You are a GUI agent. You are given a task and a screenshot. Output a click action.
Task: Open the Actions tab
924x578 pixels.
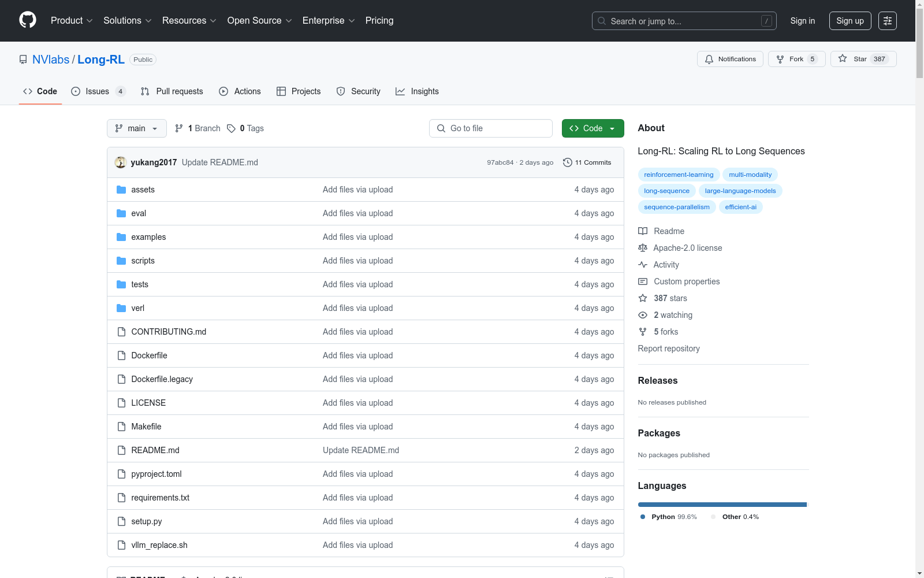pos(240,91)
